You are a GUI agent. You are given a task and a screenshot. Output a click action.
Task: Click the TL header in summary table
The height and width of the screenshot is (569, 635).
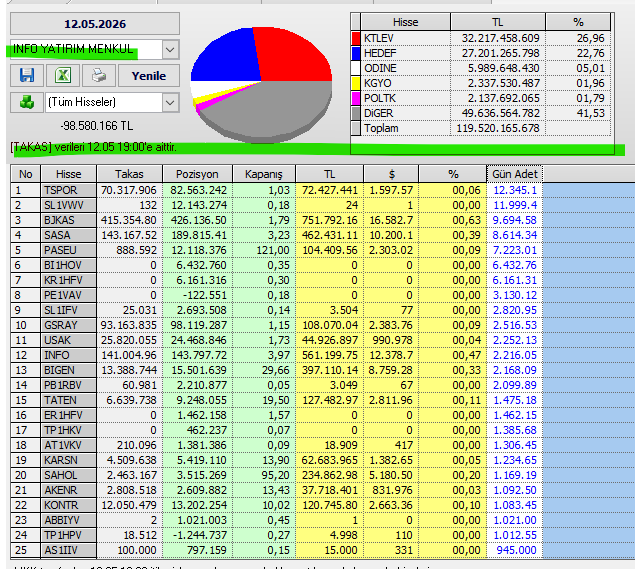click(498, 22)
